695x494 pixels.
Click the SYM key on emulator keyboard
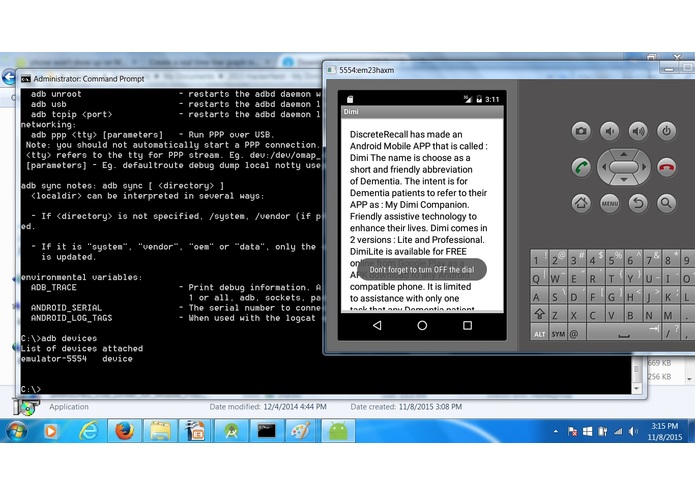(x=558, y=333)
